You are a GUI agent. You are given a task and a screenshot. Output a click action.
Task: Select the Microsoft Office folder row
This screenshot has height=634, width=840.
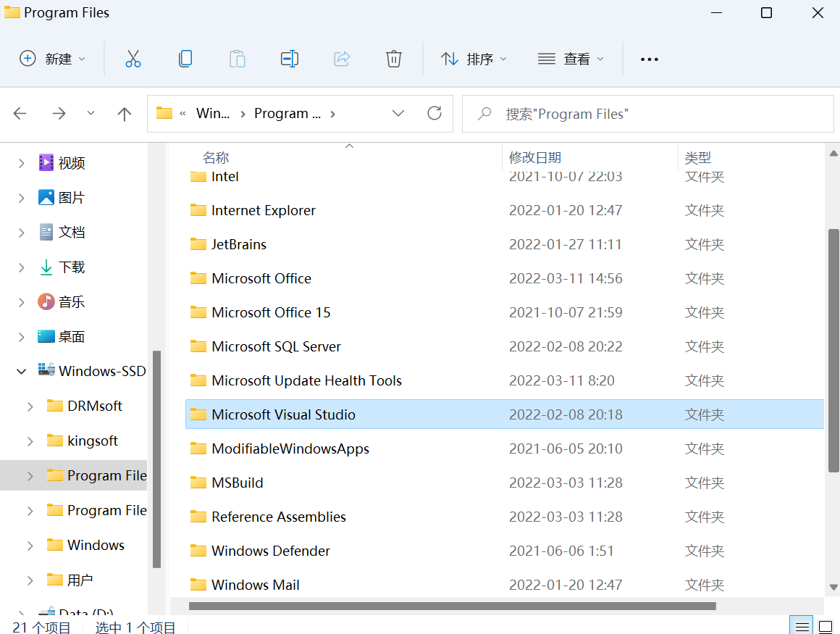(x=504, y=278)
